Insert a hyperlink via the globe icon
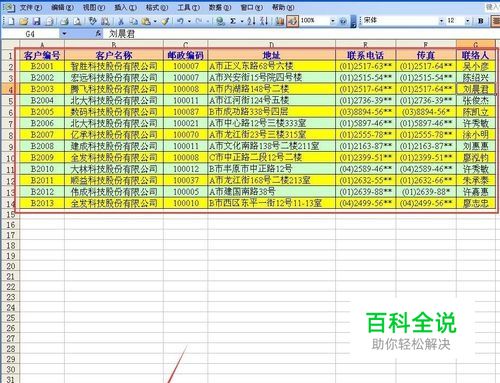Viewport: 500px width, 383px height. 220,21
